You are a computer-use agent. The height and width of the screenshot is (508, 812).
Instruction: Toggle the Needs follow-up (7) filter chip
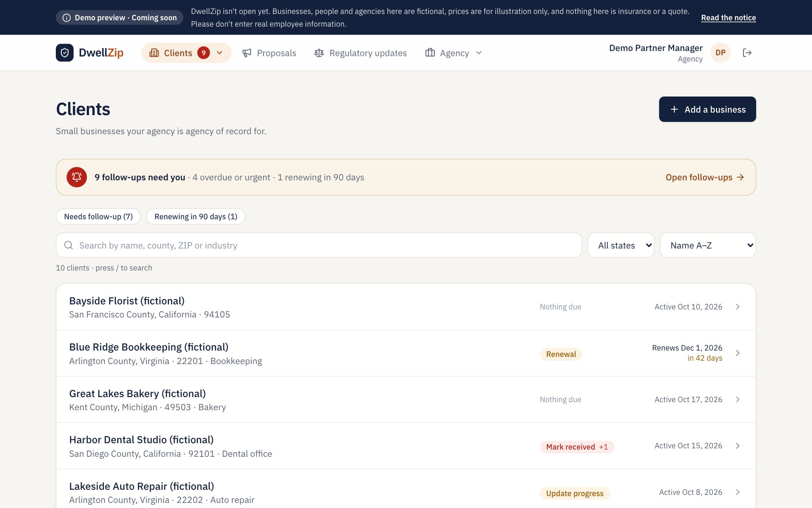click(98, 217)
